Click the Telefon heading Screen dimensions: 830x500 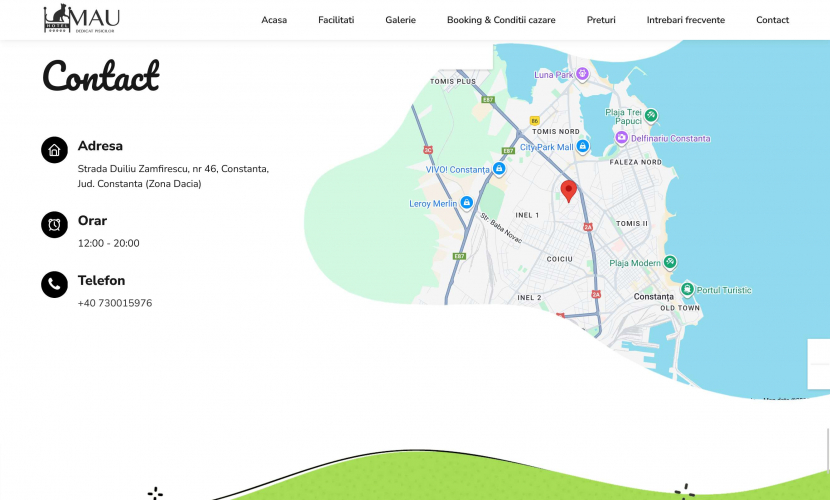(101, 280)
